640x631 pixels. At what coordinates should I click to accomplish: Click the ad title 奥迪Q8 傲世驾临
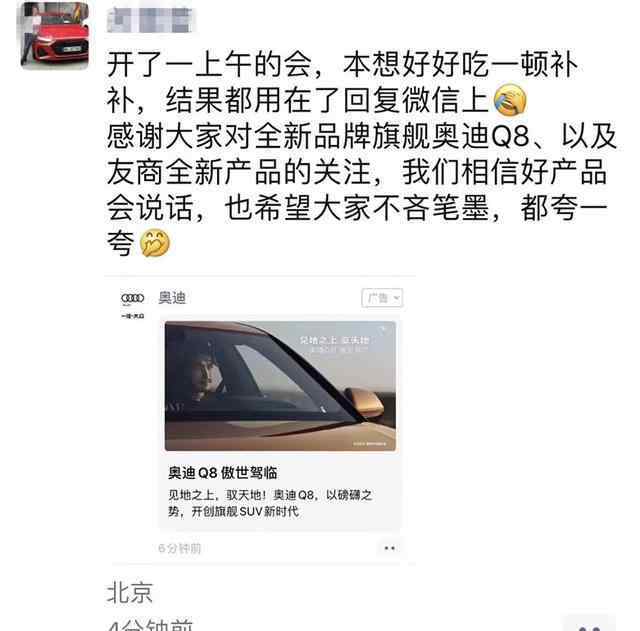223,473
